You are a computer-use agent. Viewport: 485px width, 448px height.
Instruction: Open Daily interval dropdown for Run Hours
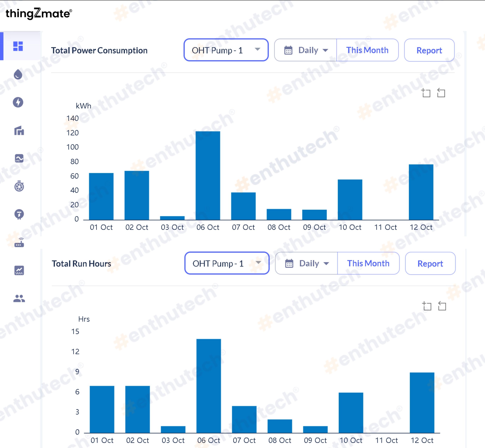[x=307, y=263]
